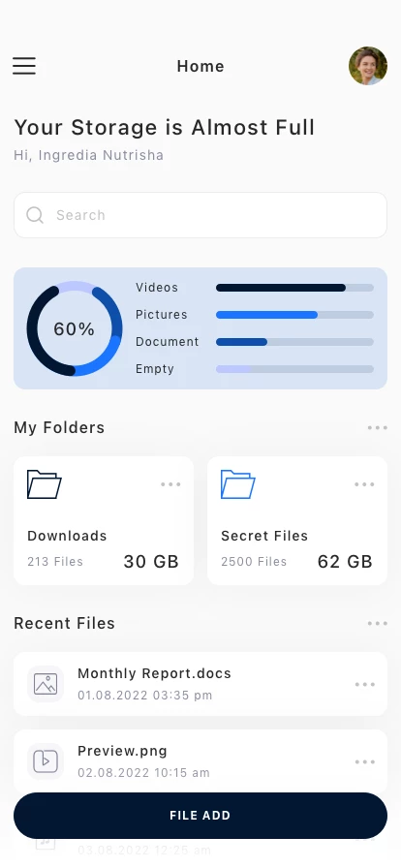Tap the FILE ADD button
Screen dimensions: 401x868
(200, 816)
